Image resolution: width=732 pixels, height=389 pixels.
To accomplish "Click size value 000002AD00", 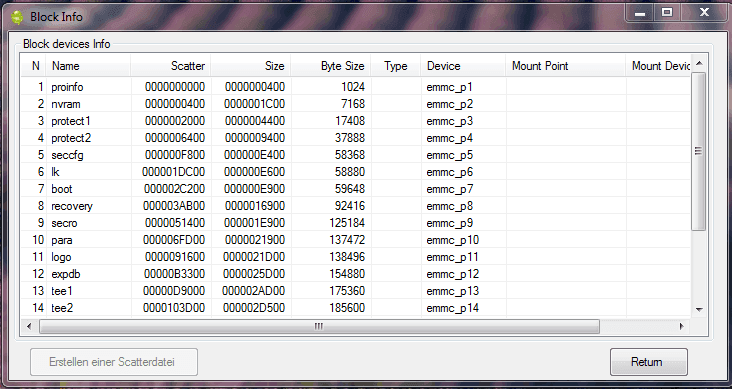I will 253,291.
